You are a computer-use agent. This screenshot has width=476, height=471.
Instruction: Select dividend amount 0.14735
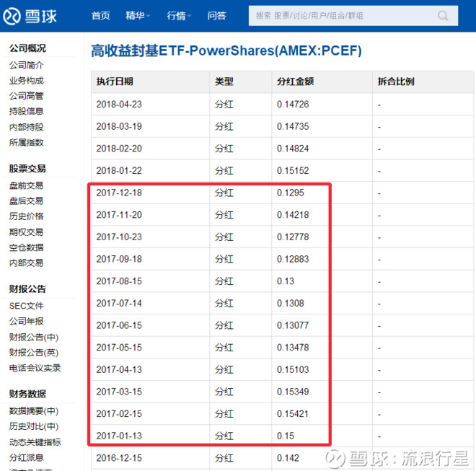click(293, 126)
